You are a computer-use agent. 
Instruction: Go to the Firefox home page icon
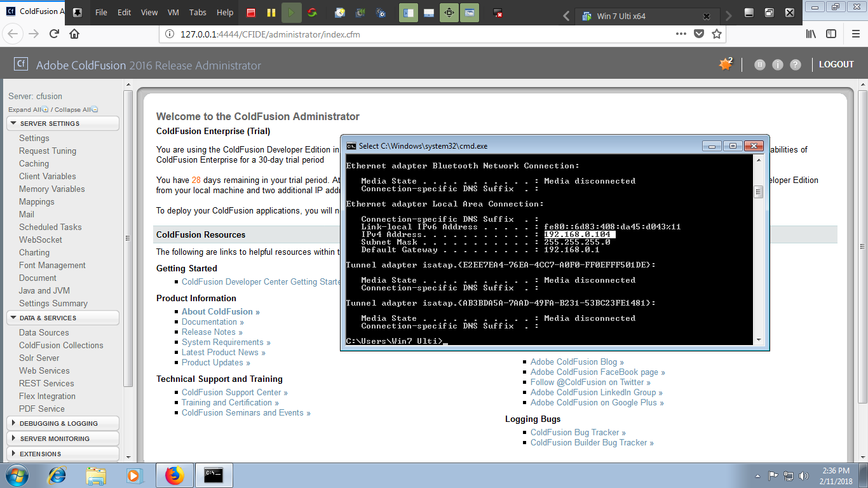74,34
